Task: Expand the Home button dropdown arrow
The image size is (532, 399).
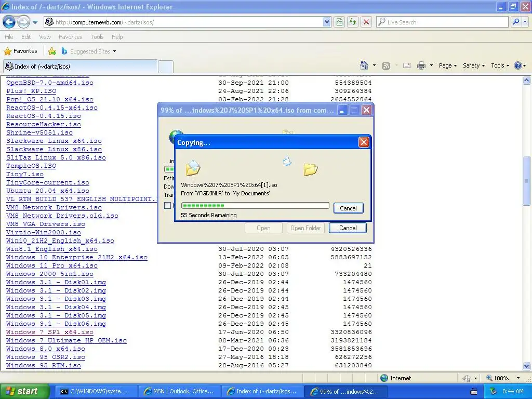Action: click(x=374, y=65)
